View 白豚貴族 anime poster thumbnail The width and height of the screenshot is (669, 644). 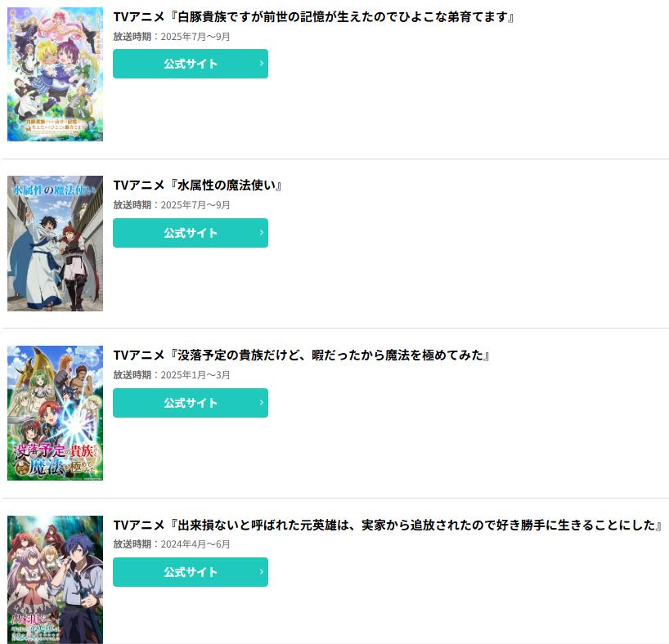pyautogui.click(x=55, y=74)
